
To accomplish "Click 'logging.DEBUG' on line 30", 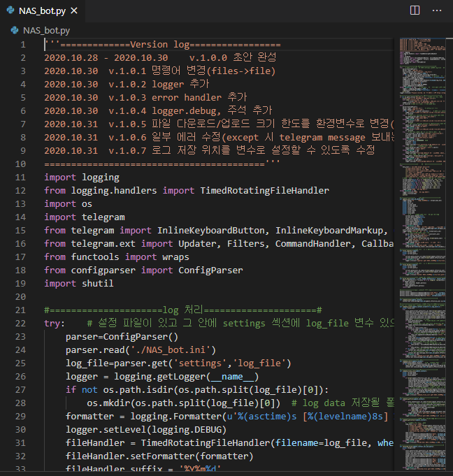I will (187, 430).
